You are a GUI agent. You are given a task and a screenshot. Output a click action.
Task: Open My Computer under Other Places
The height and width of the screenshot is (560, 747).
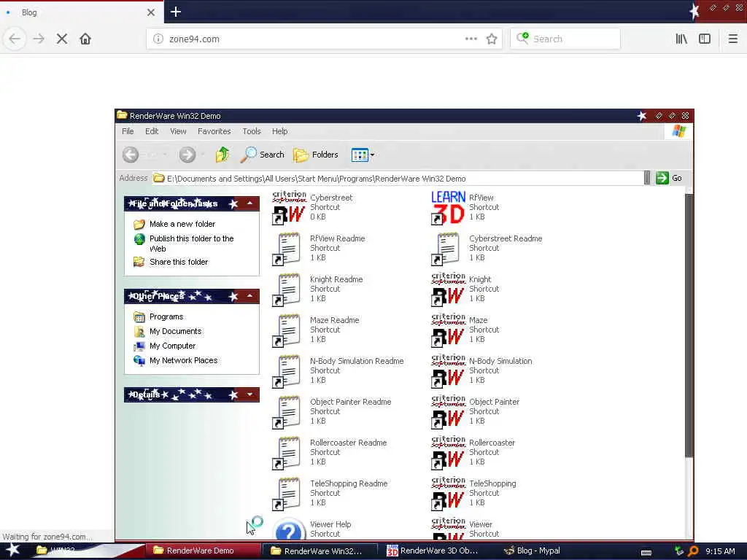coord(172,346)
